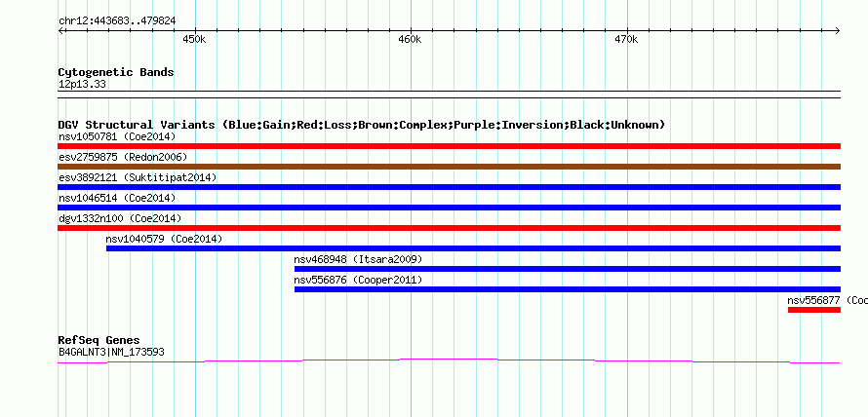This screenshot has height=417, width=868.
Task: Click the blue bar for nsv1040579
Action: click(x=473, y=248)
